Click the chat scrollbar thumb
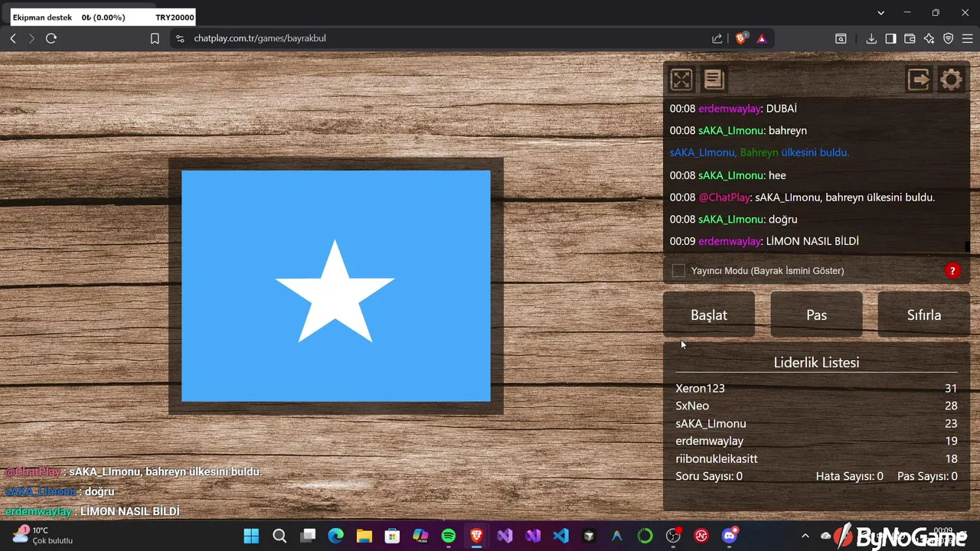This screenshot has height=551, width=980. click(967, 246)
